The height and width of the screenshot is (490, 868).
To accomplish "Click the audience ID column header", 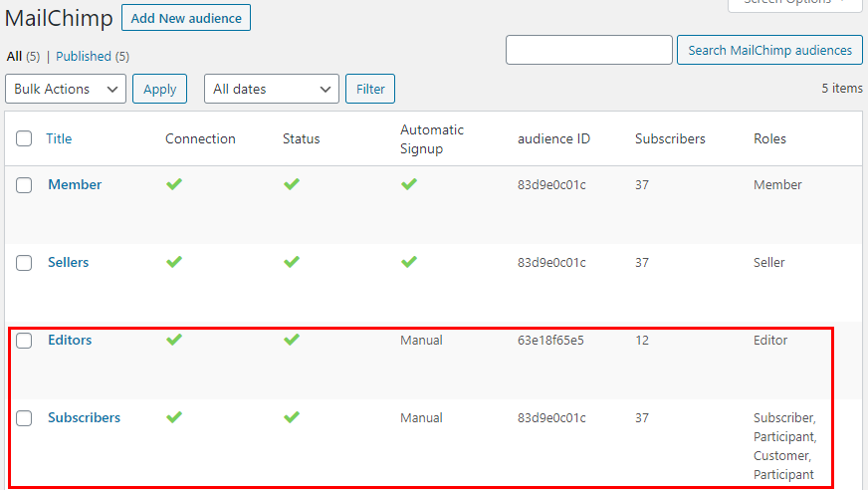I will (x=553, y=138).
